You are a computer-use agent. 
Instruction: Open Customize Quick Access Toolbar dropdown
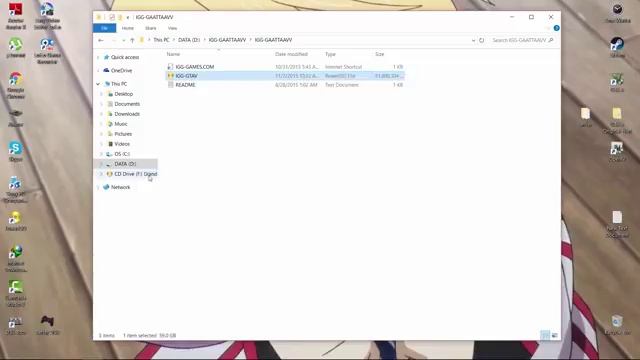click(x=128, y=17)
